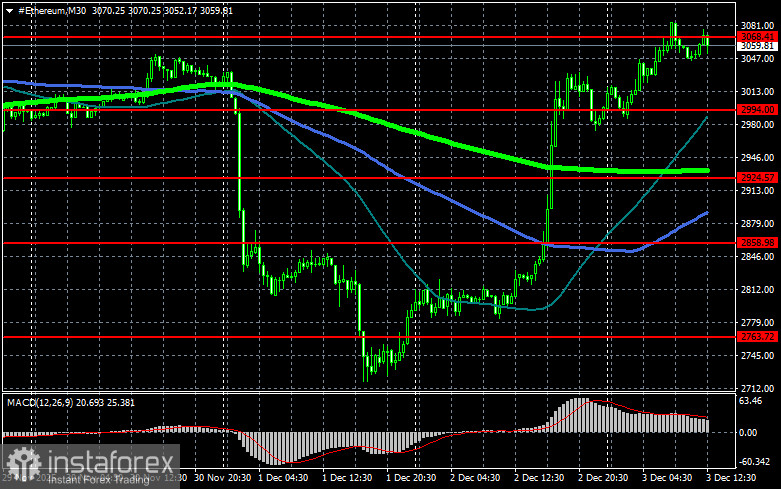The height and width of the screenshot is (489, 781).
Task: Click the 30 Nov 20:30 time label
Action: click(222, 478)
